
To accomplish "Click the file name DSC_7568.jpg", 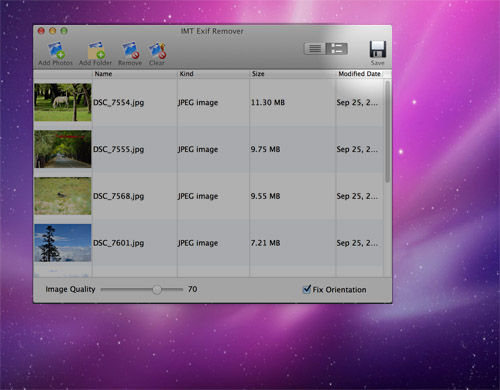I will (x=119, y=196).
